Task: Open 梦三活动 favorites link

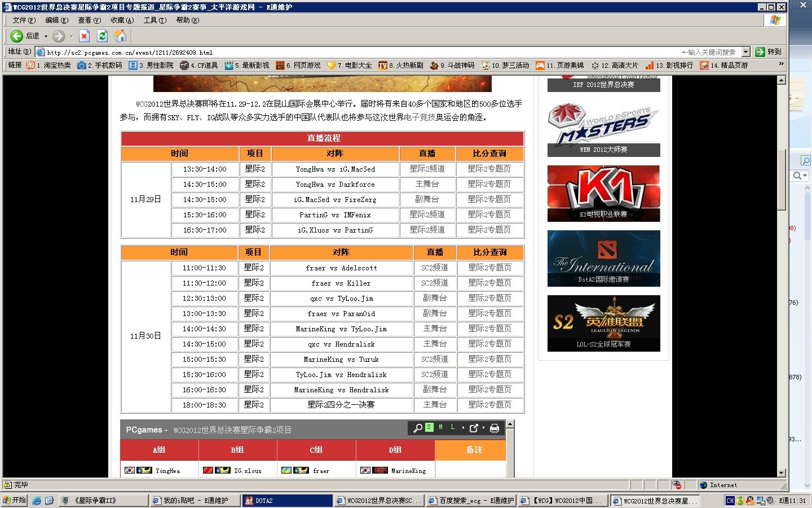Action: tap(505, 65)
